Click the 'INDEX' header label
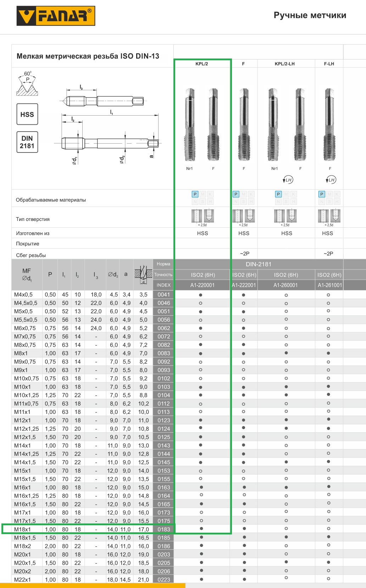 coord(163,285)
